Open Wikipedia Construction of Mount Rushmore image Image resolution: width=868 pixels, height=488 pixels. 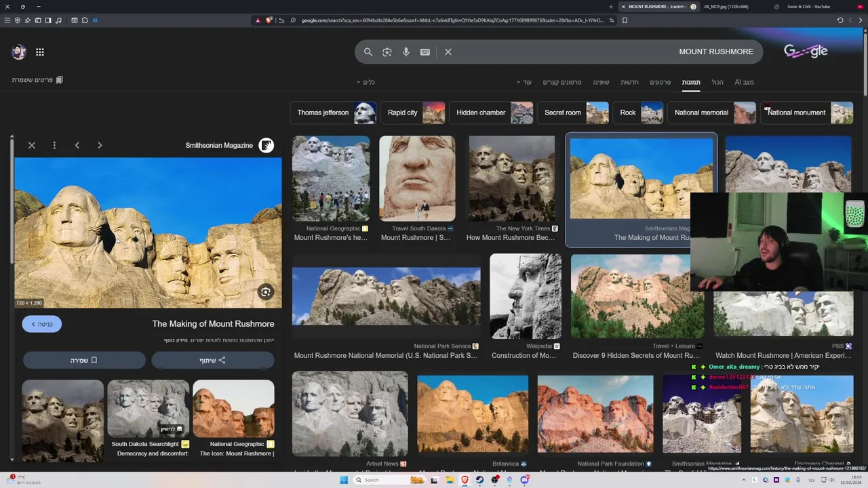526,296
